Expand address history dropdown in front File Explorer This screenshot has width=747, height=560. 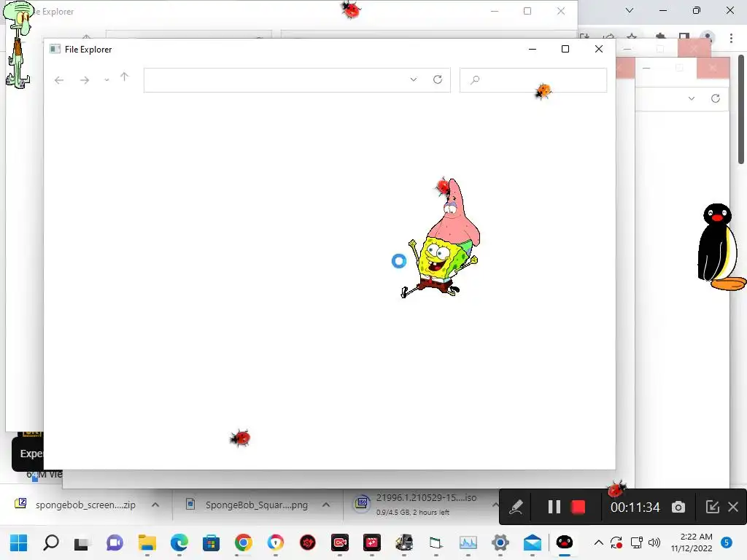tap(414, 79)
